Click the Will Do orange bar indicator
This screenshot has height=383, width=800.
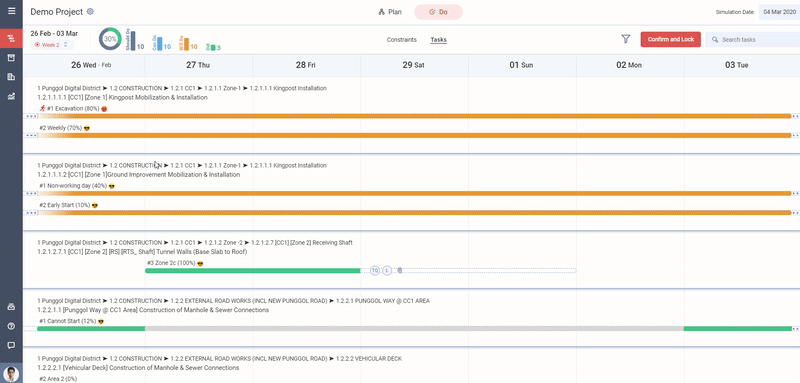coord(186,44)
